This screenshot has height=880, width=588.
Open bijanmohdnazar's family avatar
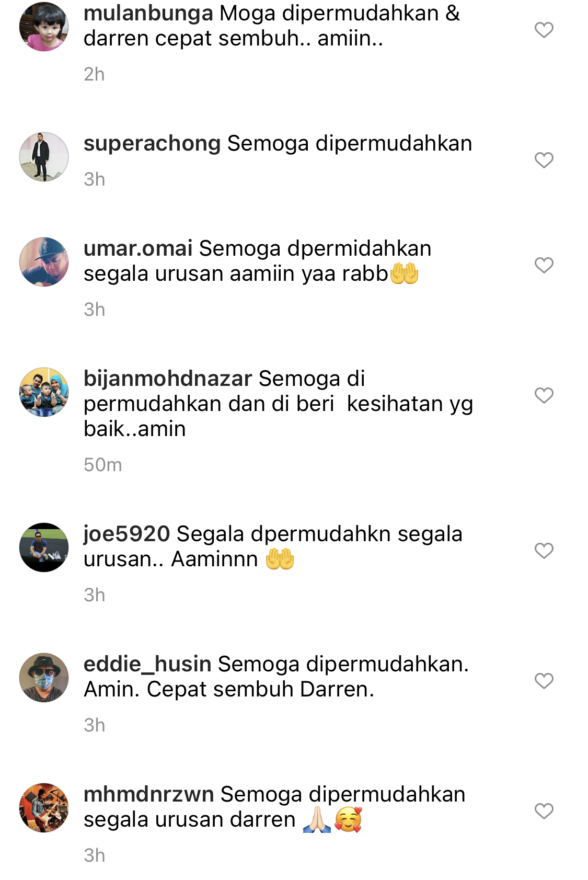pos(44,392)
